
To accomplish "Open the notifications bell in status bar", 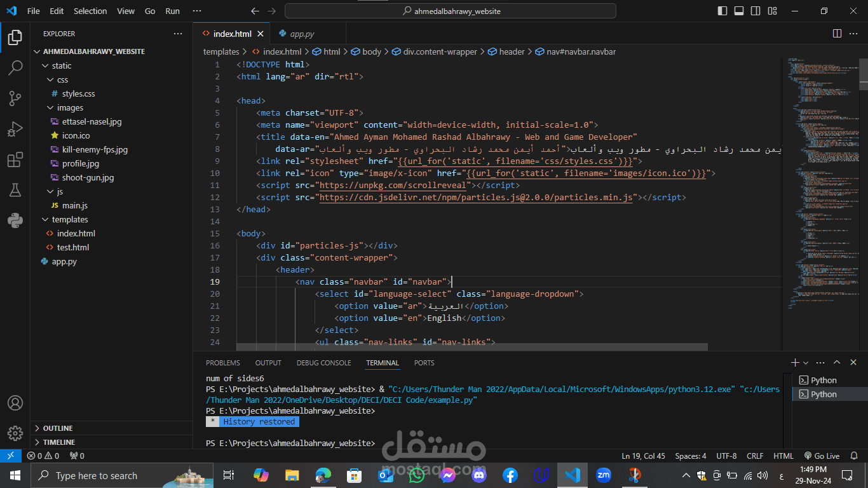I will (853, 456).
